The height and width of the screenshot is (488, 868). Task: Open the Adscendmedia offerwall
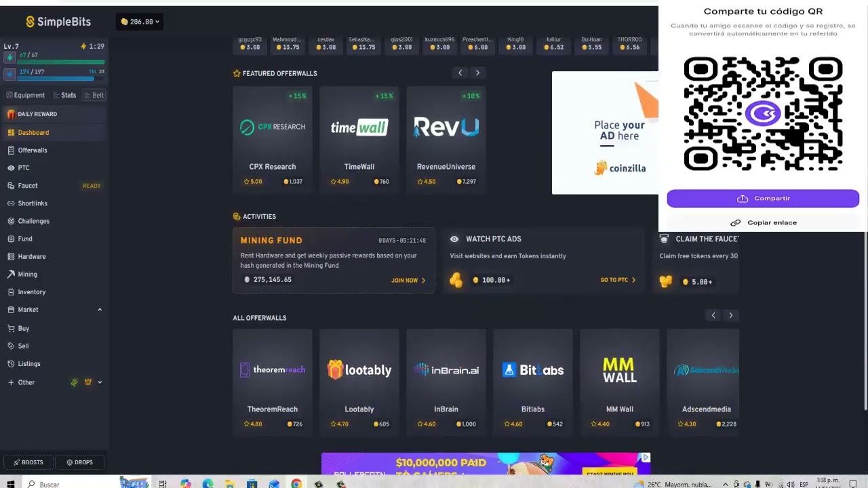coord(703,382)
